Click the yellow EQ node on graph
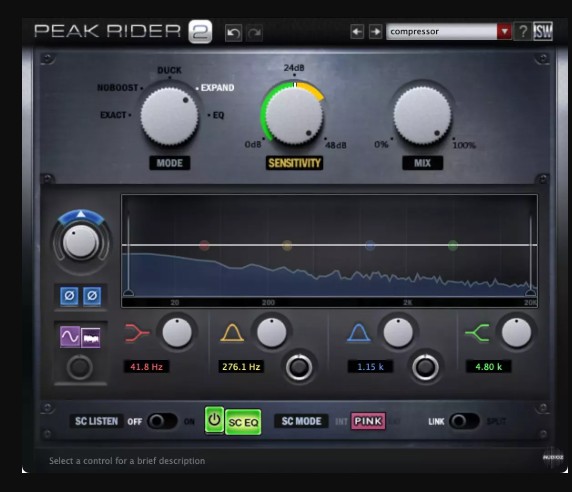This screenshot has height=492, width=572. tap(287, 245)
